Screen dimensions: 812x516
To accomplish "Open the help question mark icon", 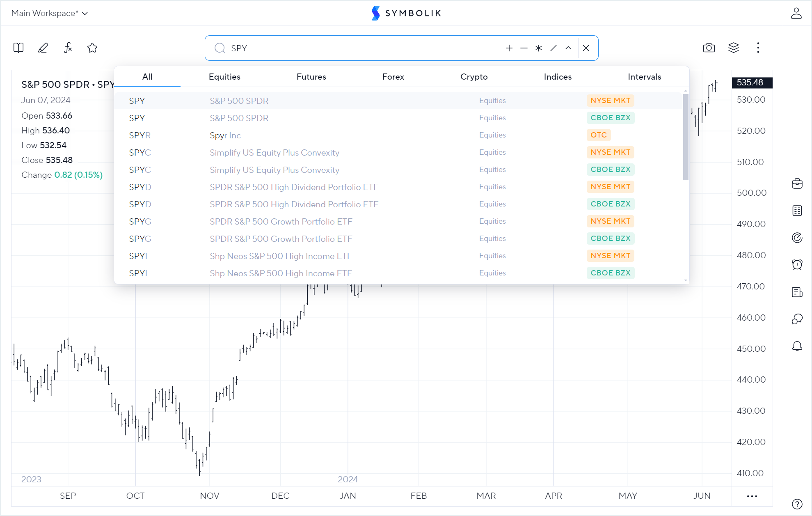I will point(797,504).
